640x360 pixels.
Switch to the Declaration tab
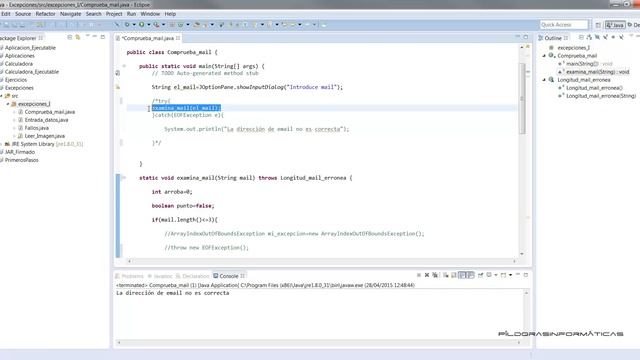pos(192,276)
